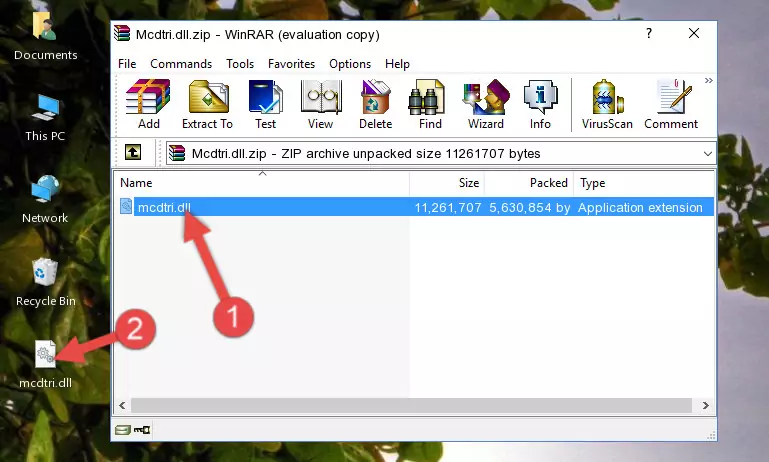Close the WinRAR window
769x462 pixels.
tap(693, 33)
